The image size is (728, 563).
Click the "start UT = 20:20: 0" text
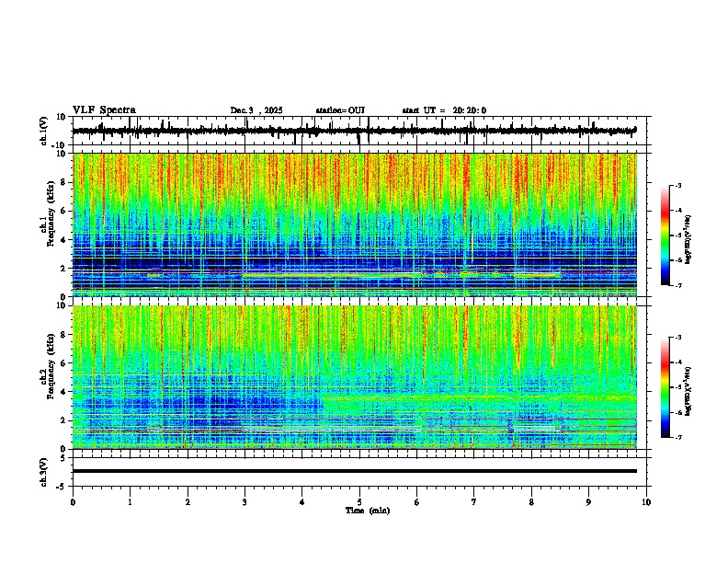click(x=444, y=110)
